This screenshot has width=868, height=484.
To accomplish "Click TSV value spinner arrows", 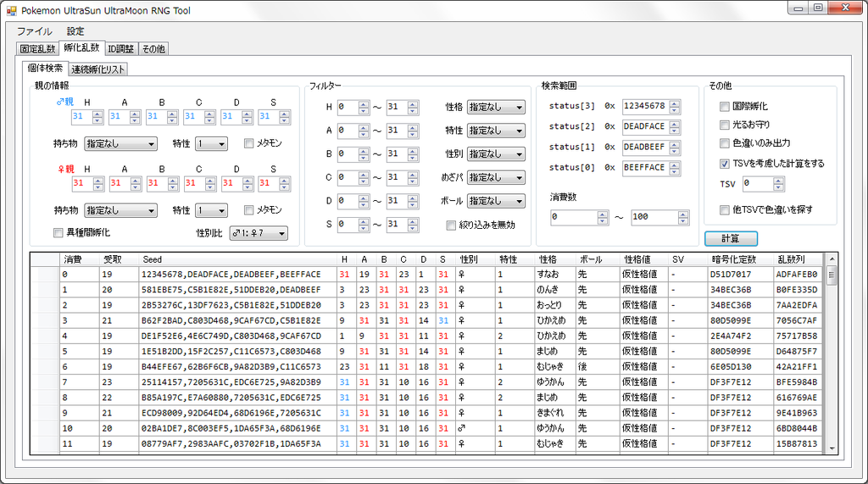I will (x=778, y=183).
